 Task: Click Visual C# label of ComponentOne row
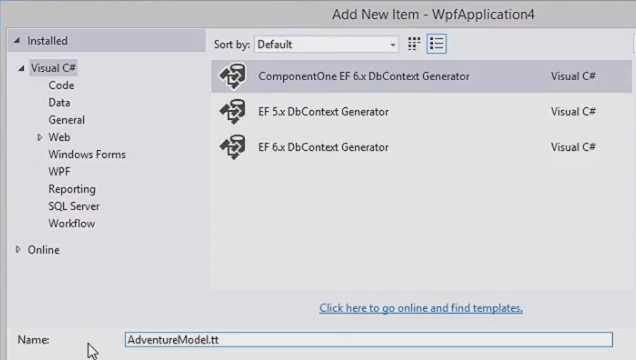[573, 76]
